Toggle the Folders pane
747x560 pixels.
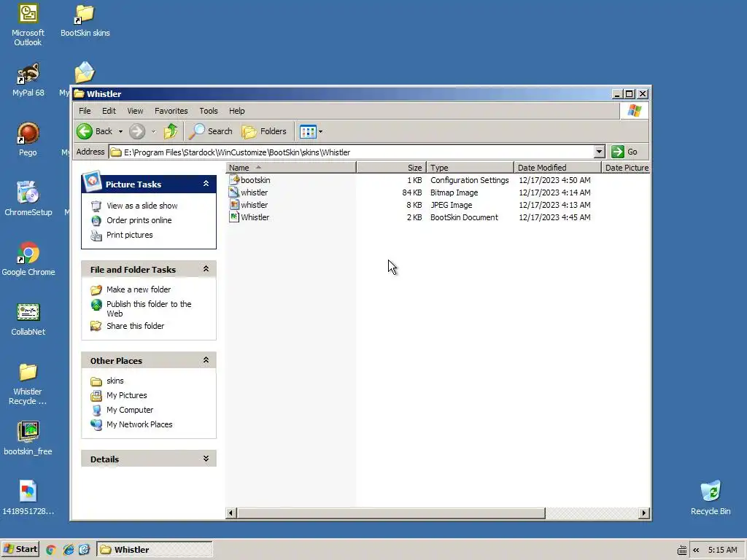coord(264,131)
